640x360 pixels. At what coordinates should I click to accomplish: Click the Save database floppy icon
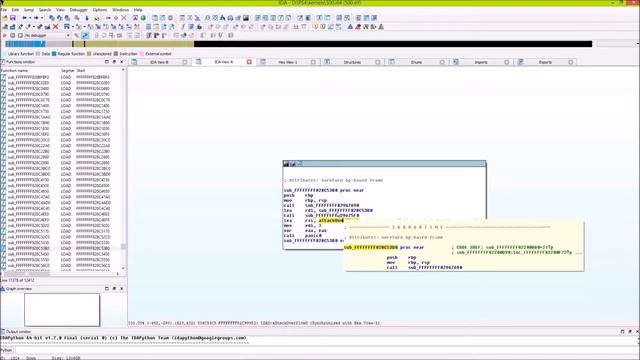click(x=13, y=18)
